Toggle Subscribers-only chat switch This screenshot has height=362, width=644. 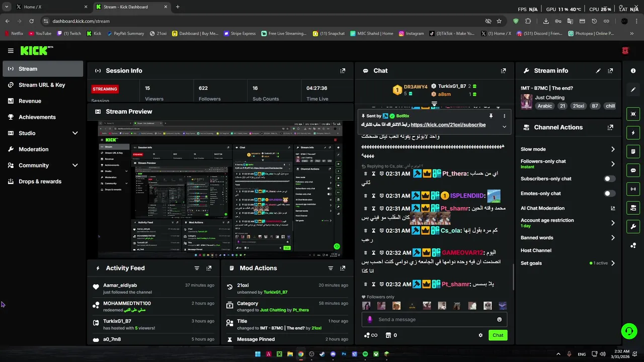tap(609, 179)
